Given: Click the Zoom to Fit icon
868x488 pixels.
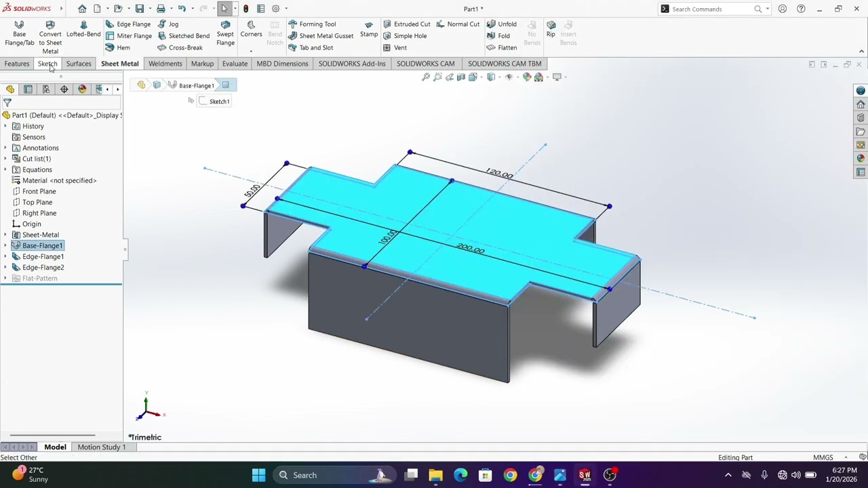Looking at the screenshot, I should coord(426,77).
